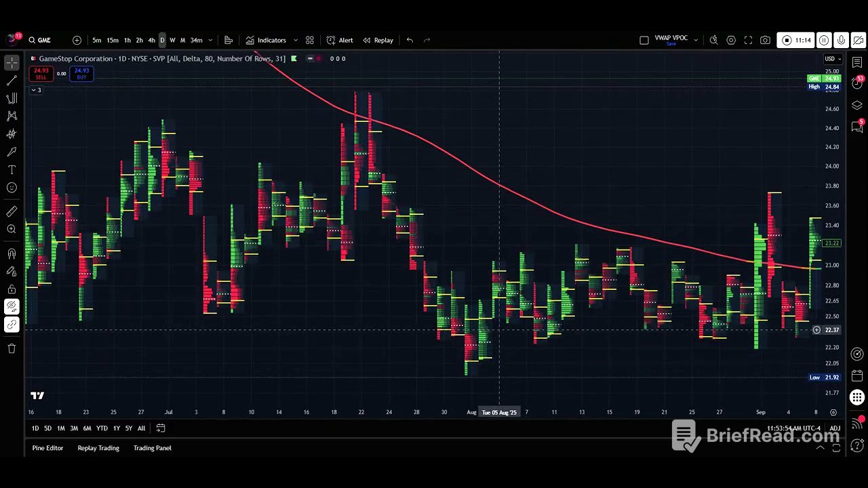The height and width of the screenshot is (488, 868).
Task: Select the brush drawing tool
Action: (x=12, y=152)
